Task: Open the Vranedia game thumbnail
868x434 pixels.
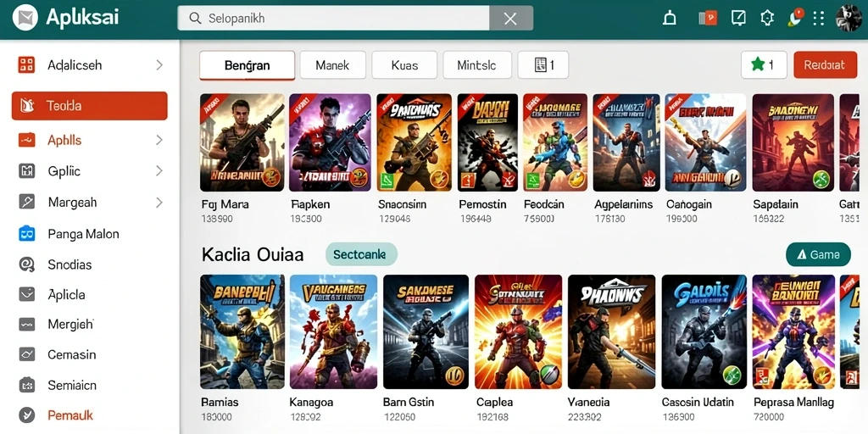Action: pyautogui.click(x=612, y=331)
